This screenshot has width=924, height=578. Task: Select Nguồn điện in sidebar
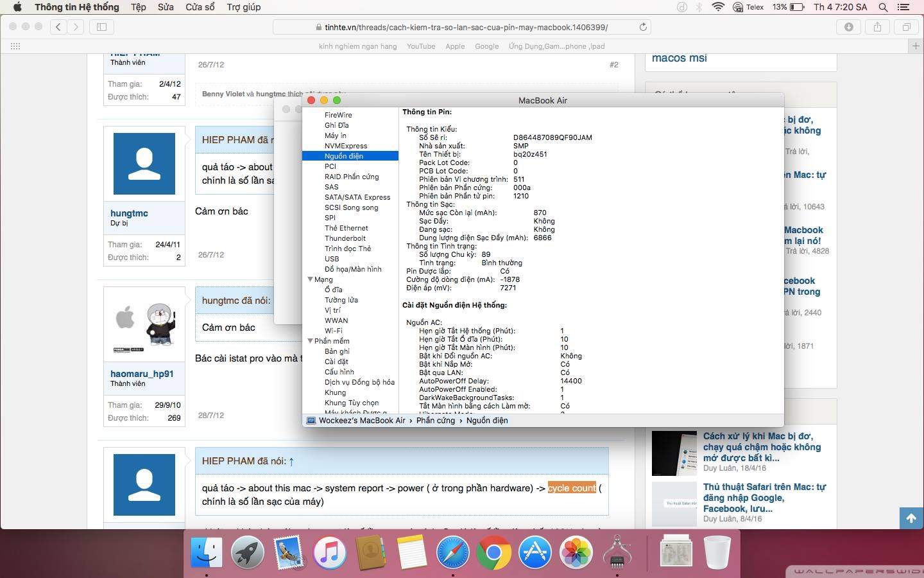point(350,156)
